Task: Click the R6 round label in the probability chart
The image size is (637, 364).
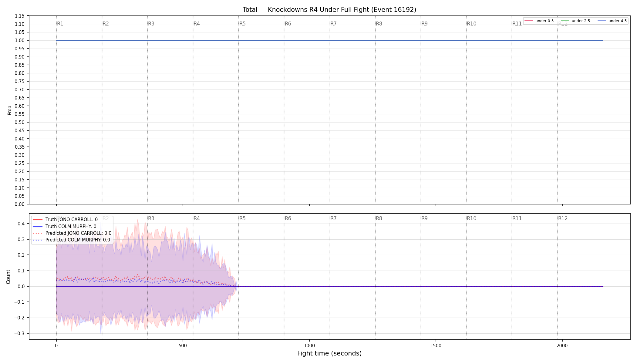Action: 288,24
